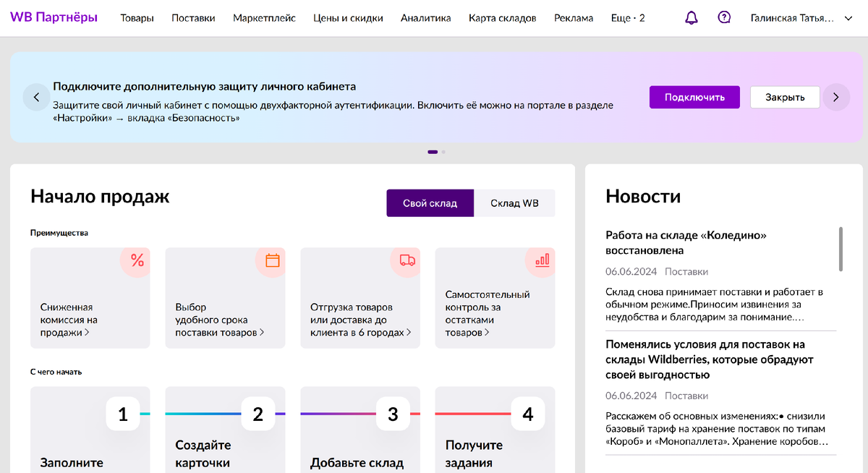Click the banner title Подключите дополнительную защиту личного кабинета
Image resolution: width=868 pixels, height=473 pixels.
click(x=205, y=86)
